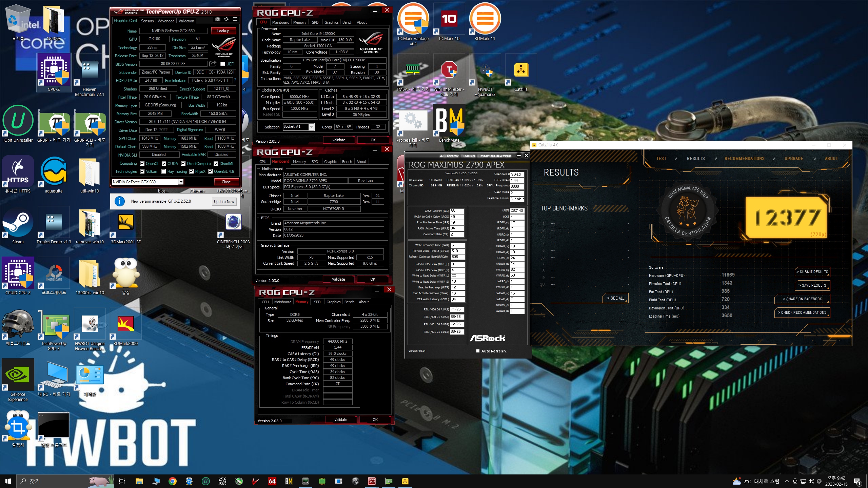
Task: Click the red 64 icon in the taskbar
Action: (272, 481)
